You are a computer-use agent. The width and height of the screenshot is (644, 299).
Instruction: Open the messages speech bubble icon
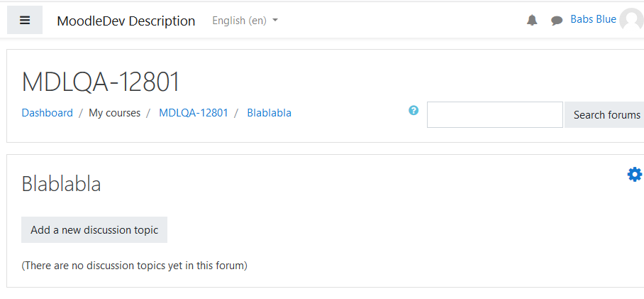tap(557, 21)
